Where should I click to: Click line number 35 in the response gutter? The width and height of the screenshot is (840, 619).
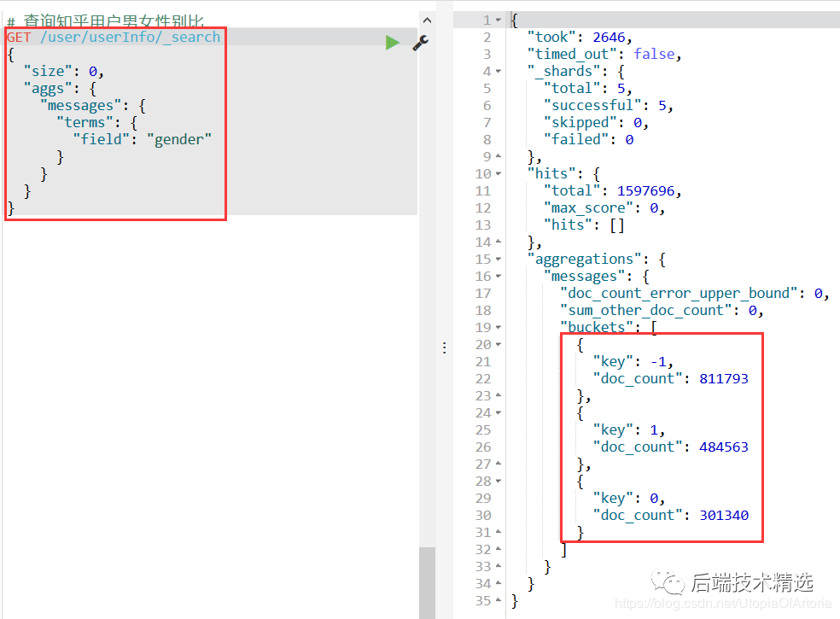pyautogui.click(x=483, y=601)
